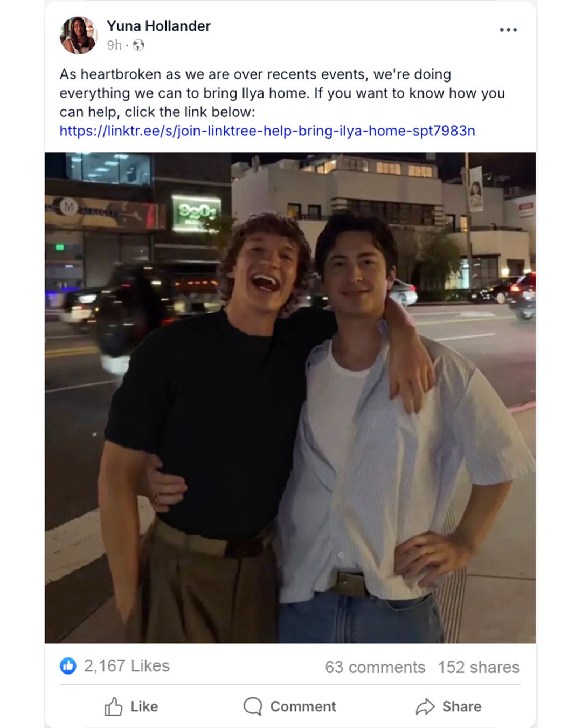The width and height of the screenshot is (582, 728).
Task: Show the 63 comments
Action: pos(375,667)
